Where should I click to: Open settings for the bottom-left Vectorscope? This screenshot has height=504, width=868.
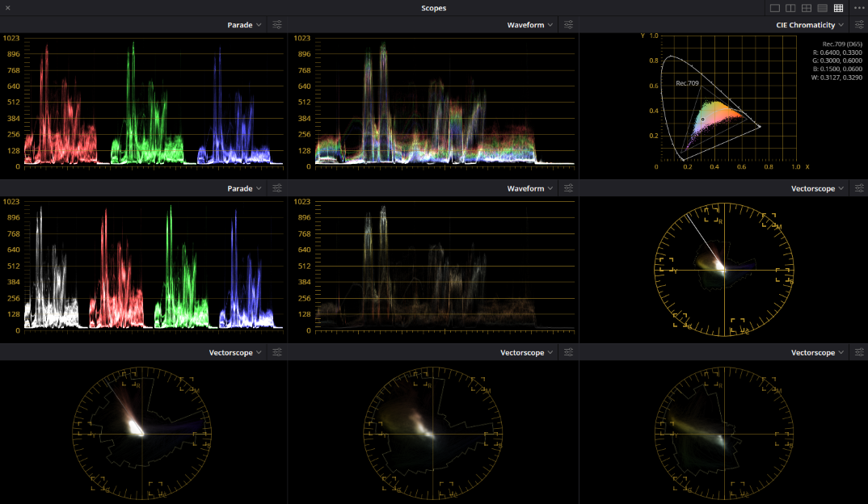(x=276, y=352)
